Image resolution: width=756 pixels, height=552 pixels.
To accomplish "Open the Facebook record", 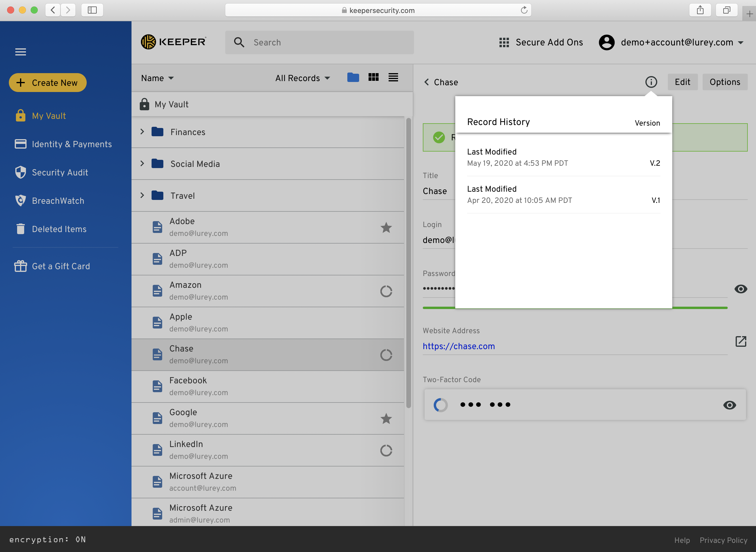I will pyautogui.click(x=268, y=387).
